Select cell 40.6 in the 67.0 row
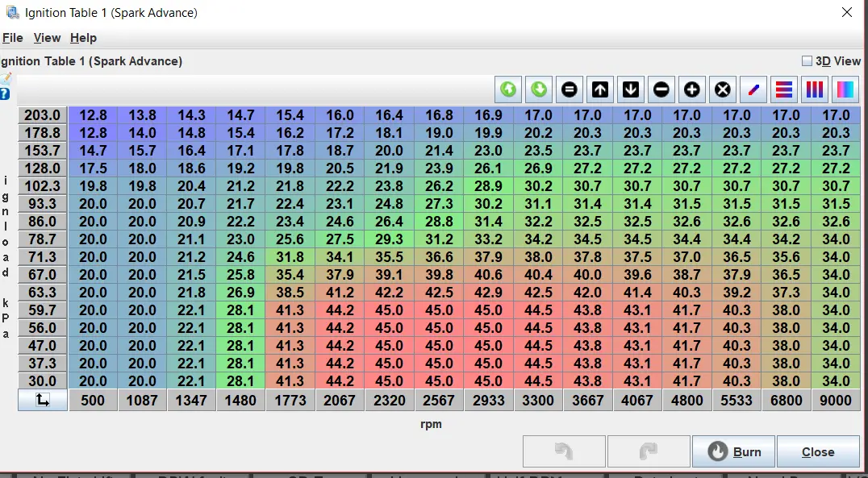 [489, 274]
